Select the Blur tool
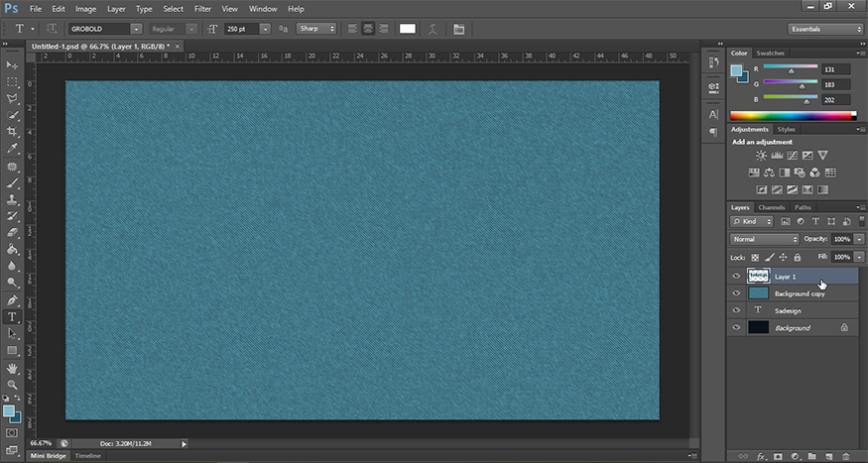This screenshot has width=868, height=463. click(x=12, y=266)
